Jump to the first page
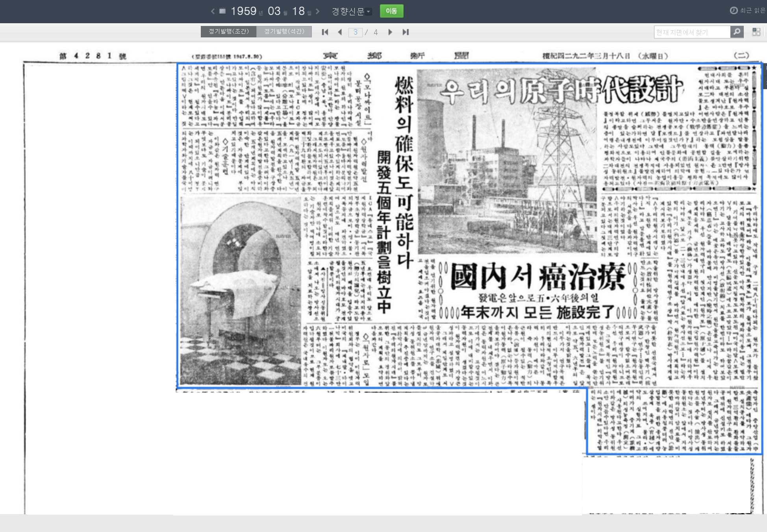 (325, 32)
